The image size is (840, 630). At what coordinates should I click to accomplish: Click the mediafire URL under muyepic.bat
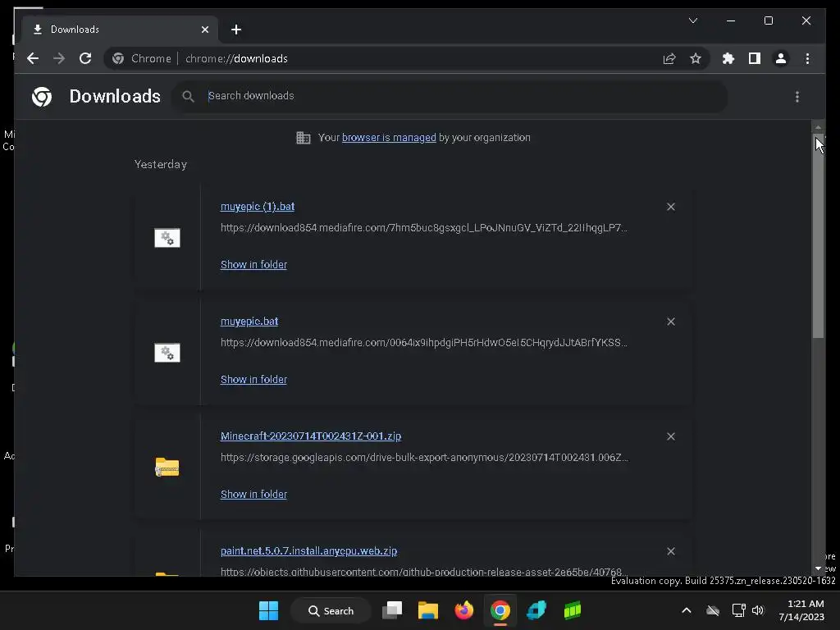[x=424, y=342]
